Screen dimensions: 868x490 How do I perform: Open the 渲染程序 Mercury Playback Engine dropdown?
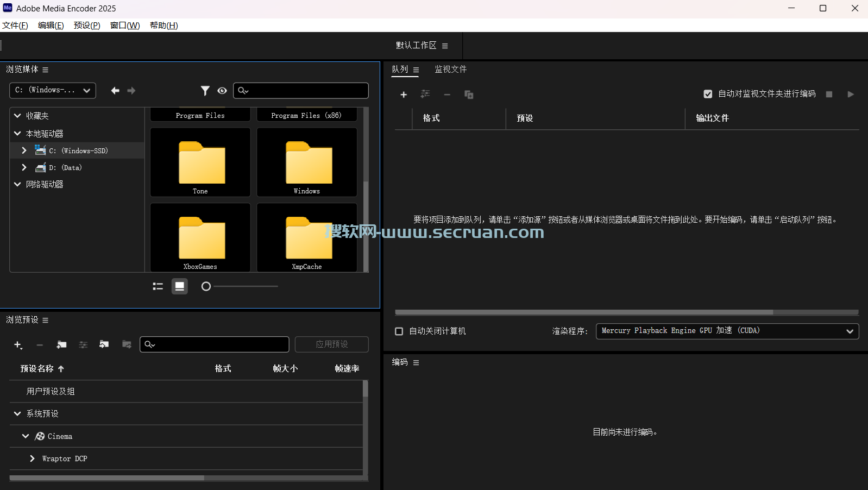[x=727, y=331]
